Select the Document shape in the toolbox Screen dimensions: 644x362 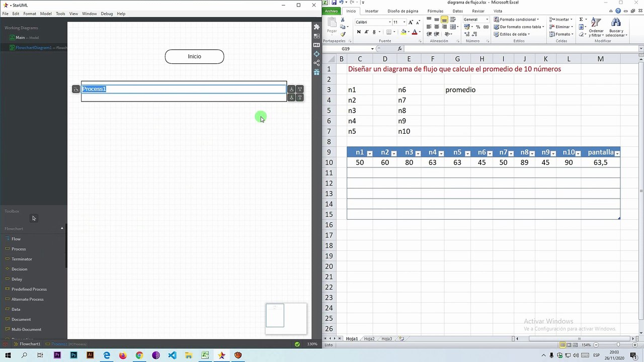21,319
